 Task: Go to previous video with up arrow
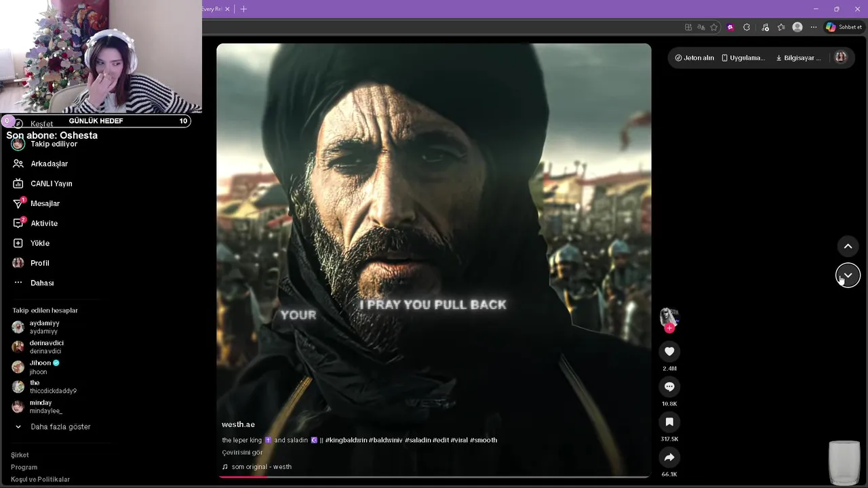pos(848,246)
